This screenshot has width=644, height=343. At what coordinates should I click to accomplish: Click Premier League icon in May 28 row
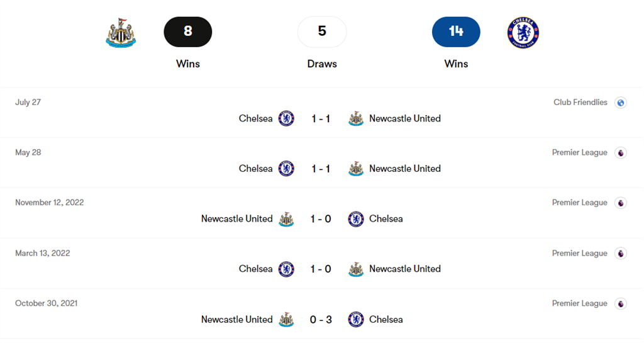[621, 153]
